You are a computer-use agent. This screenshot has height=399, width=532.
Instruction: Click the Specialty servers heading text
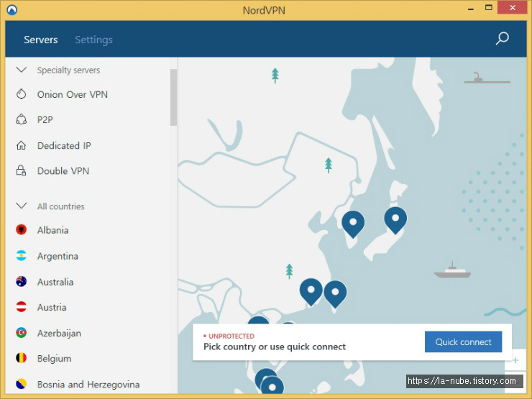pos(68,70)
